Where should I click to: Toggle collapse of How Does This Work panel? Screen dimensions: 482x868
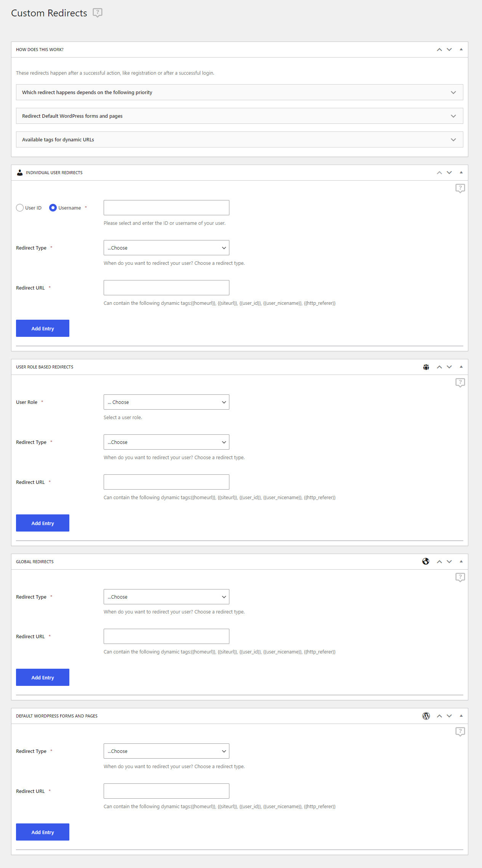tap(461, 50)
